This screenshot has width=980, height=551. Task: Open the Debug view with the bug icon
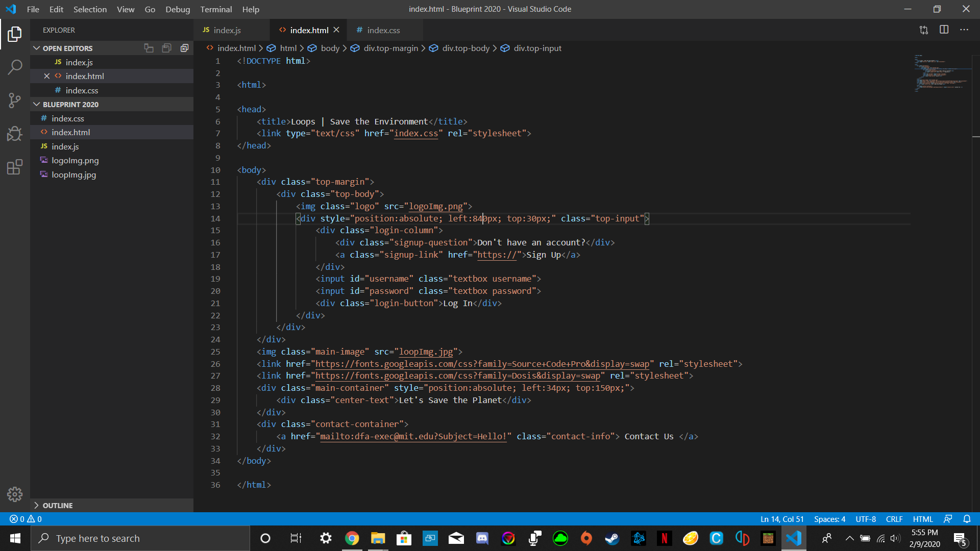[x=15, y=134]
